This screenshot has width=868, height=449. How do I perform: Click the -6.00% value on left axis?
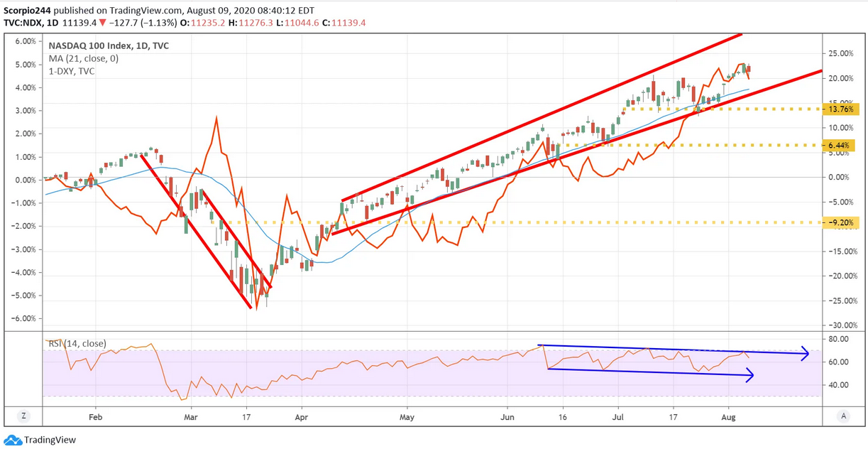[x=24, y=318]
